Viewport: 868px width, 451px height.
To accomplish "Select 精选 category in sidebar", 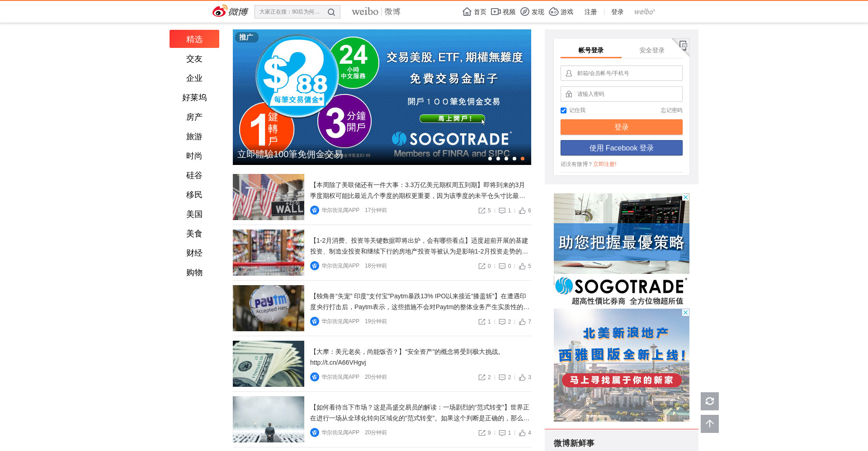I will pyautogui.click(x=194, y=39).
